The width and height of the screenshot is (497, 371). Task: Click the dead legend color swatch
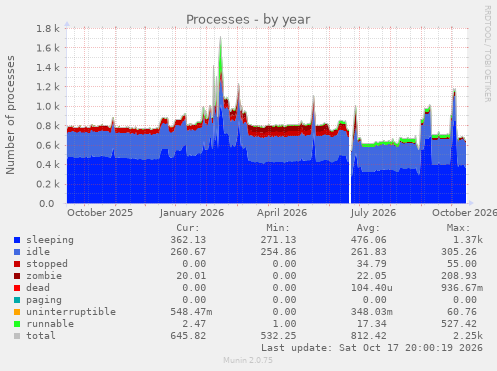[x=17, y=288]
